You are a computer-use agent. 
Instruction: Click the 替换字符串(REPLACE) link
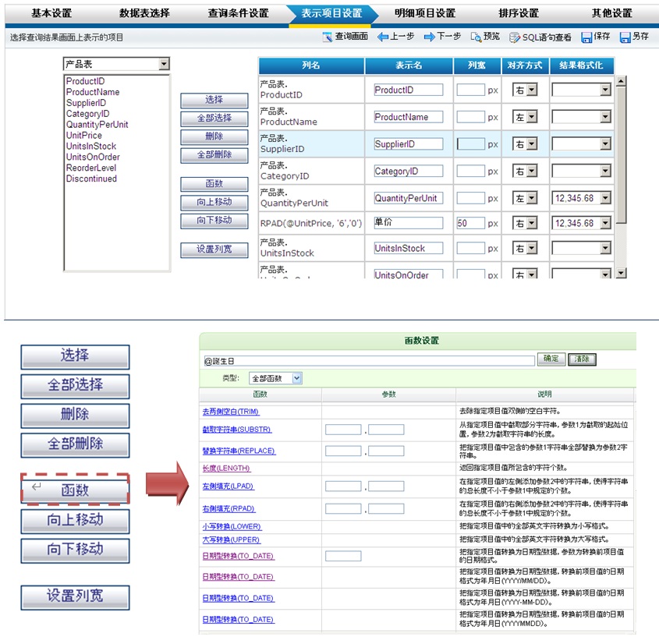pyautogui.click(x=239, y=451)
